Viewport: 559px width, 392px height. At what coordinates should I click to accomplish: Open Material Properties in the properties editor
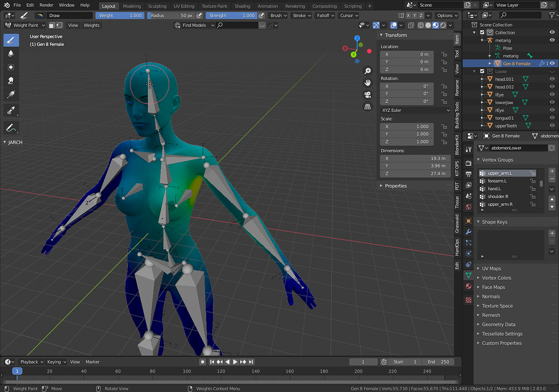tap(468, 286)
